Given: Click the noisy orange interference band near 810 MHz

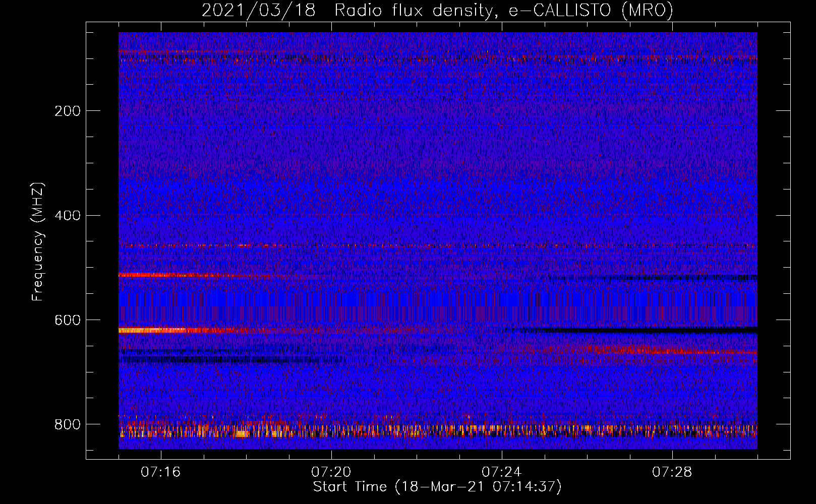Looking at the screenshot, I should tap(438, 430).
